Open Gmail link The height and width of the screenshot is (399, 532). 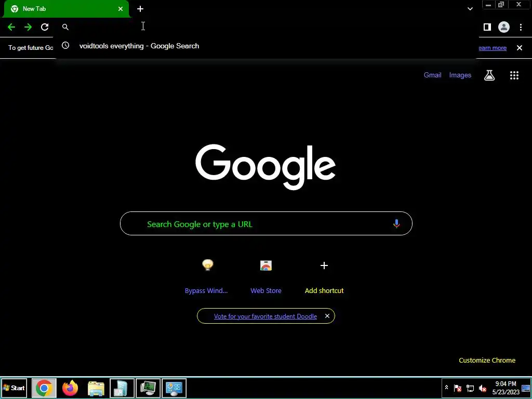coord(433,75)
